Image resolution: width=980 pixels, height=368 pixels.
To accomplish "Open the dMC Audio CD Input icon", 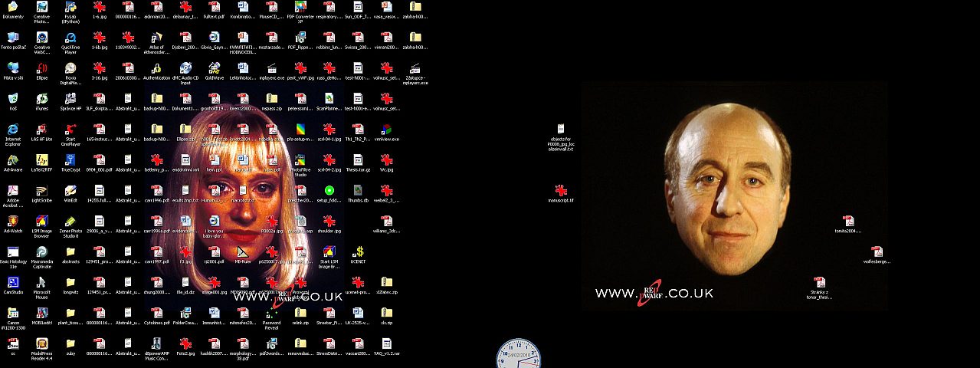I will pyautogui.click(x=185, y=68).
